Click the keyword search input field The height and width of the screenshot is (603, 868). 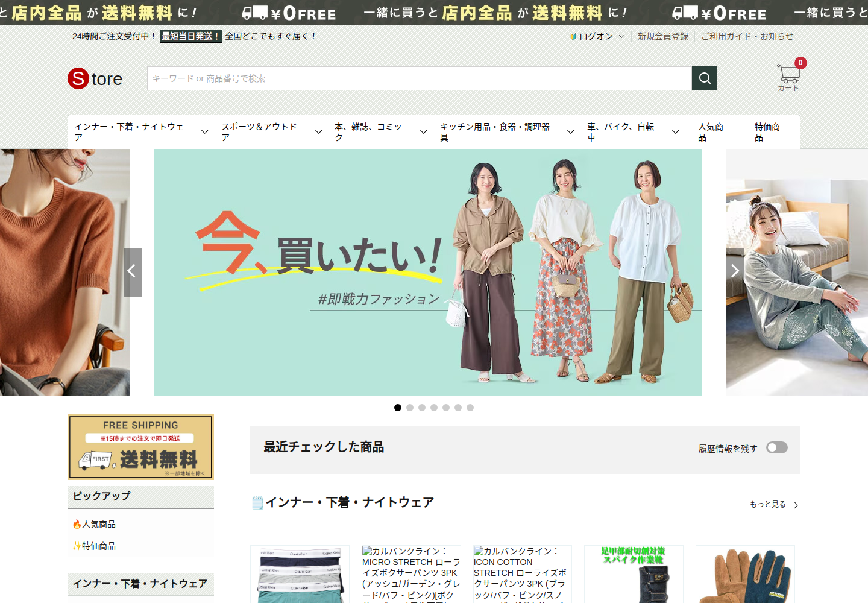pos(420,78)
